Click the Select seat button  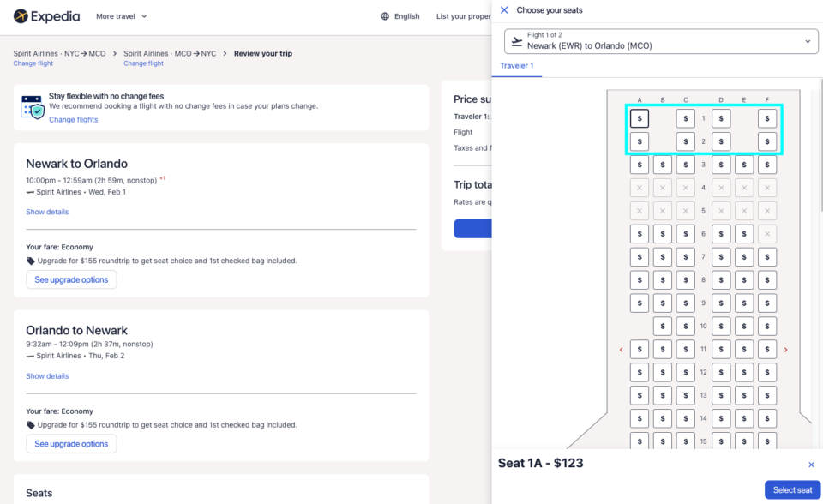pyautogui.click(x=790, y=489)
